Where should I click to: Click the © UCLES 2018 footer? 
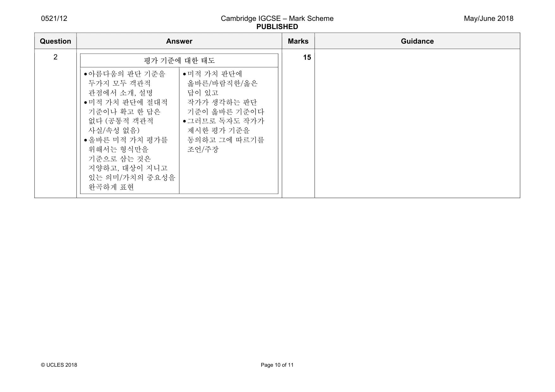pyautogui.click(x=59, y=365)
